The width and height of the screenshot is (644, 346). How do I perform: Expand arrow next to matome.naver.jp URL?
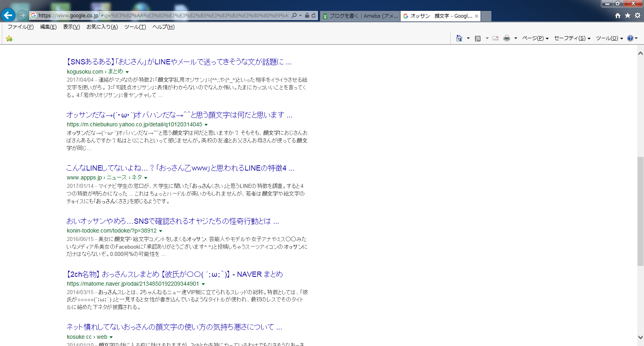click(203, 284)
